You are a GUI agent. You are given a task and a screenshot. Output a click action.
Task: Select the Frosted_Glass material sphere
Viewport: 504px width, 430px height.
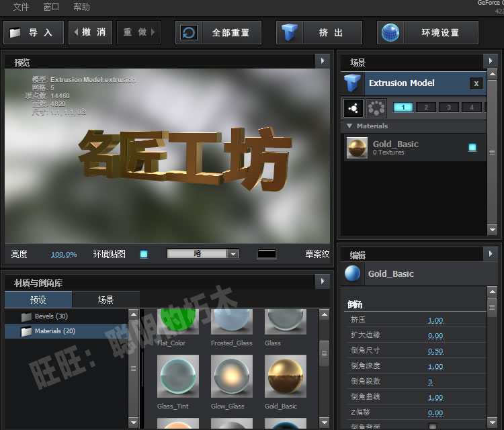click(x=232, y=322)
